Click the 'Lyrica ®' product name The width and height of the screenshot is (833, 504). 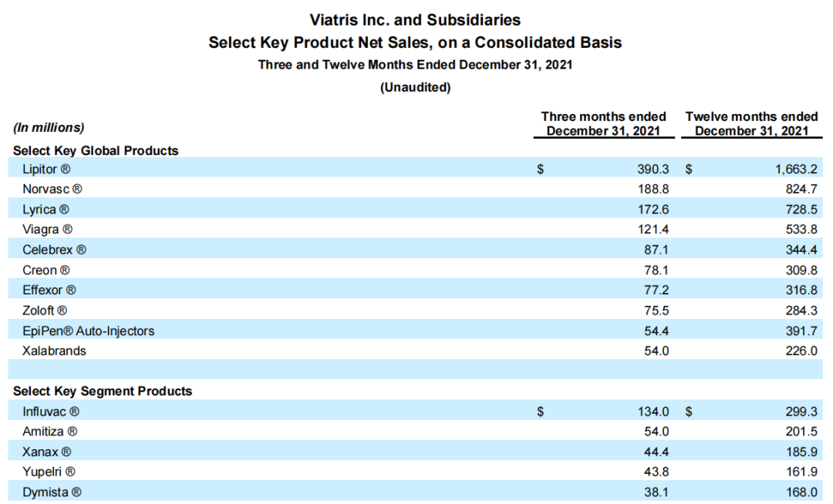46,210
